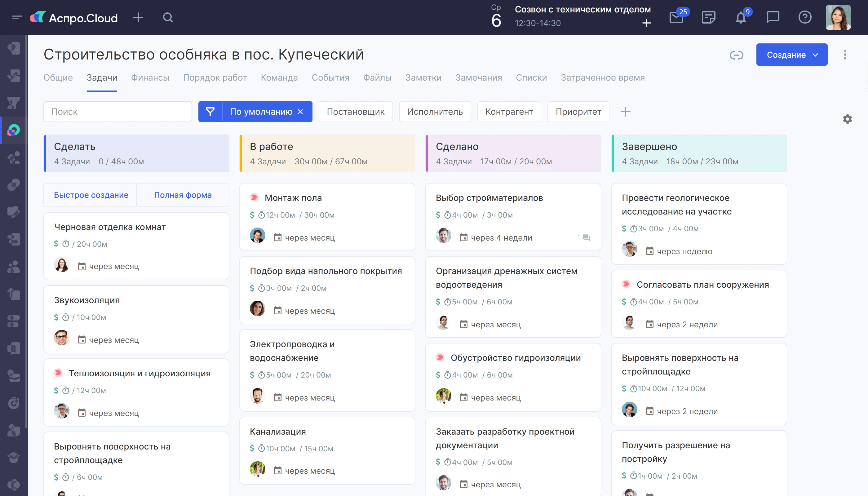This screenshot has width=868, height=496.
Task: Click the filter funnel icon
Action: pos(210,111)
